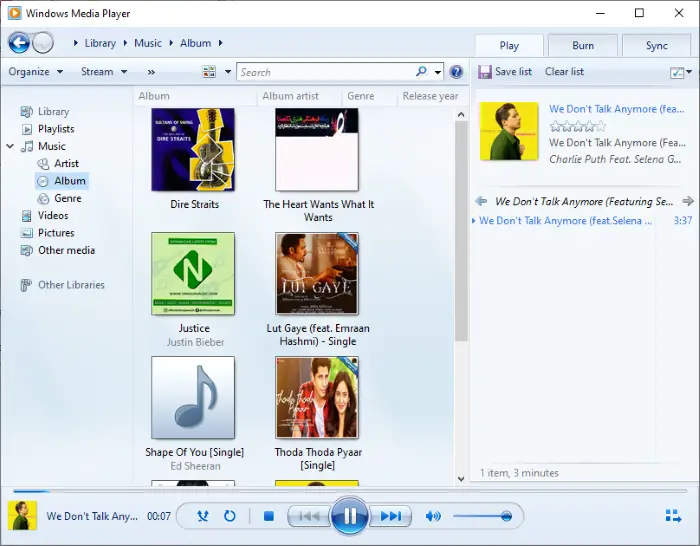Click the previous-list left arrow
Viewport: 700px width, 546px height.
[481, 201]
